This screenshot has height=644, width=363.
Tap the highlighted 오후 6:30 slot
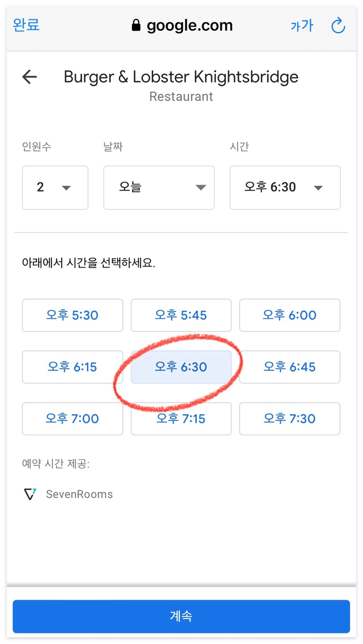point(181,367)
